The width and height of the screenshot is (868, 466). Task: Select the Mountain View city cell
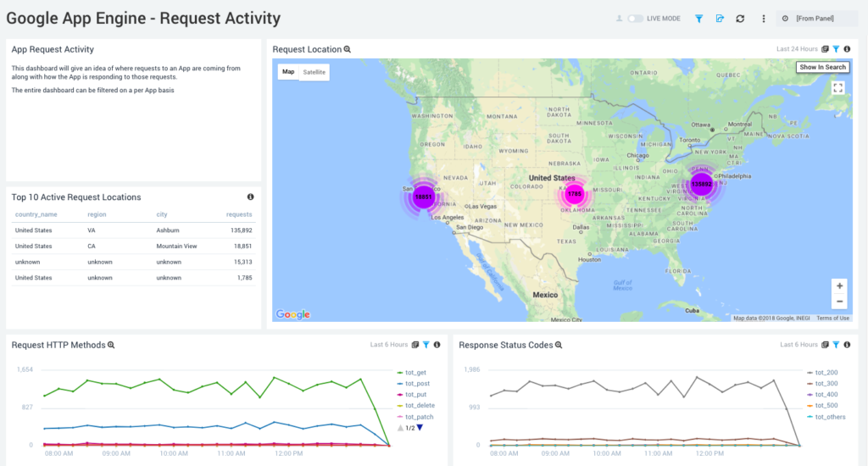[176, 247]
